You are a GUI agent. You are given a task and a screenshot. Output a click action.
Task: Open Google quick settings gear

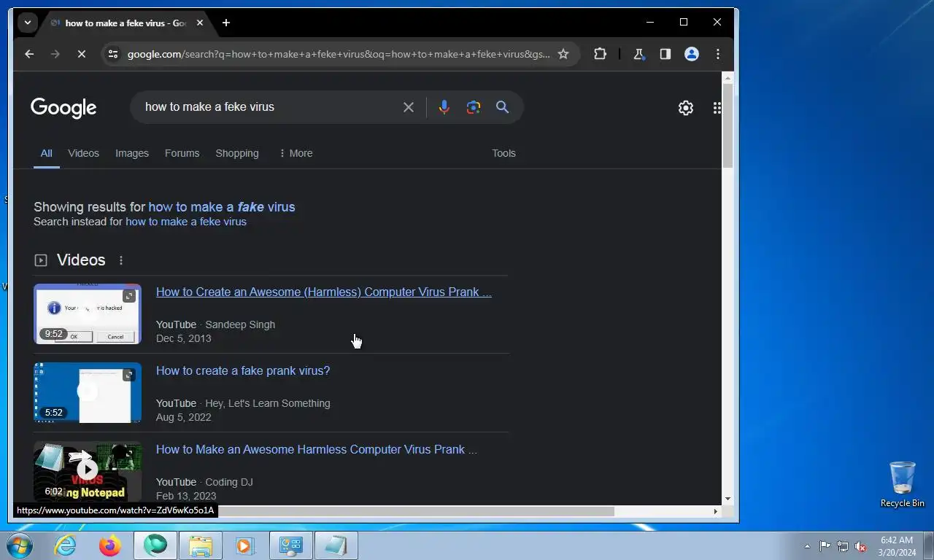click(686, 108)
